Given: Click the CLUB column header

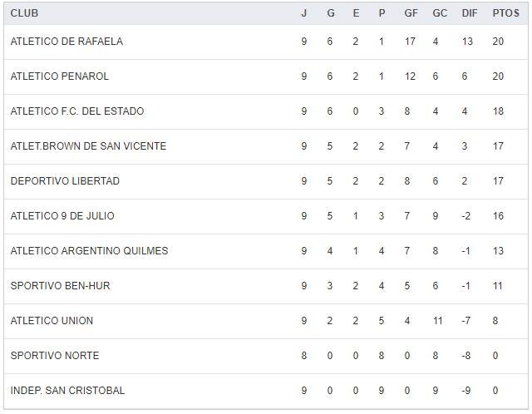Looking at the screenshot, I should tap(24, 13).
